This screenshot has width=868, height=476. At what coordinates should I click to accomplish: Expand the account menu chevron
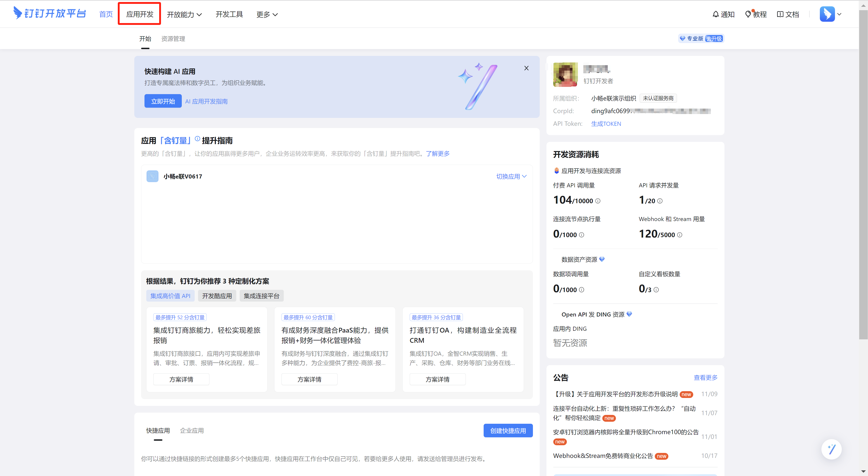(839, 14)
